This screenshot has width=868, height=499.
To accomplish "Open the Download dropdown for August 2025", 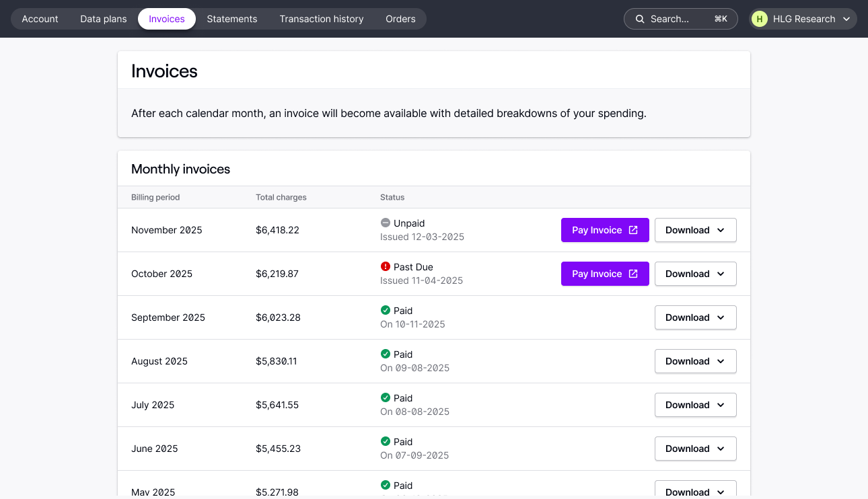I will click(x=695, y=361).
